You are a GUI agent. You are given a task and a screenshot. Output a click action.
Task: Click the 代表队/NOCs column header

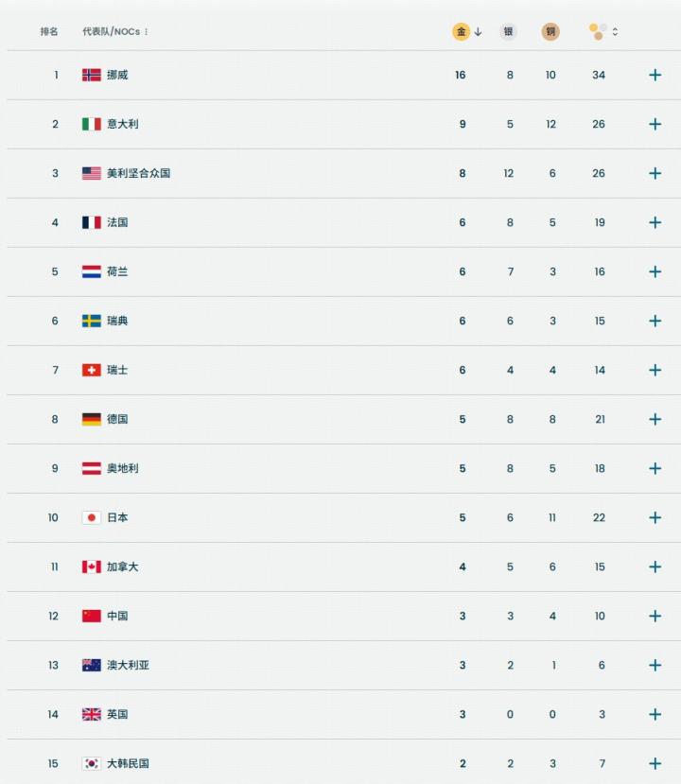pos(111,31)
